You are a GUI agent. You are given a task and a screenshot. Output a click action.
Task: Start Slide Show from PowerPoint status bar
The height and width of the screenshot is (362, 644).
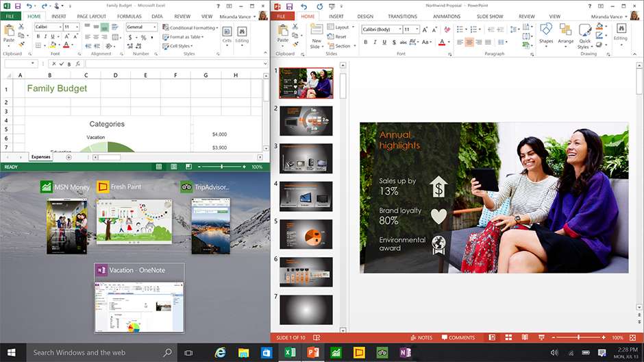(541, 337)
